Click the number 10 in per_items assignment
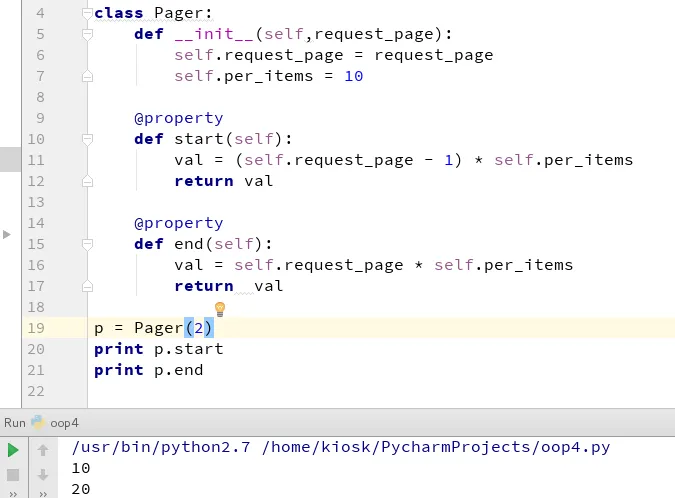The image size is (675, 498). pos(353,76)
